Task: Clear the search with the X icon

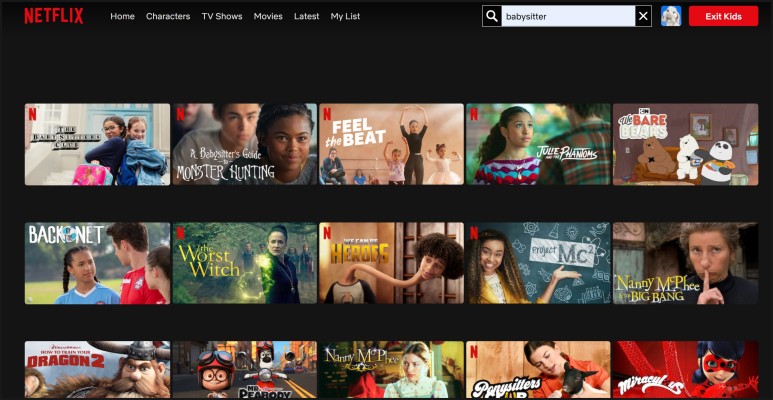Action: click(x=643, y=16)
